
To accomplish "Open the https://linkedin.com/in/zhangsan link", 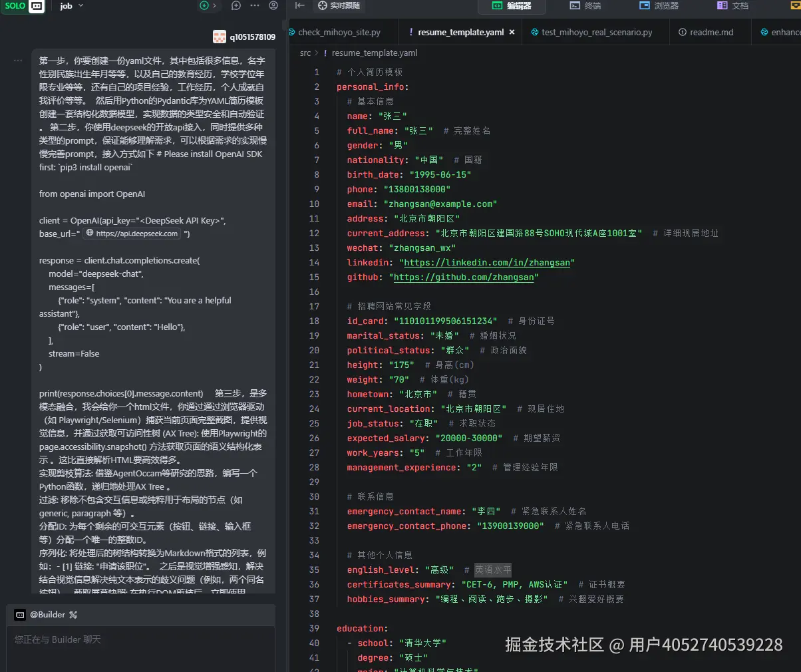I will click(487, 263).
